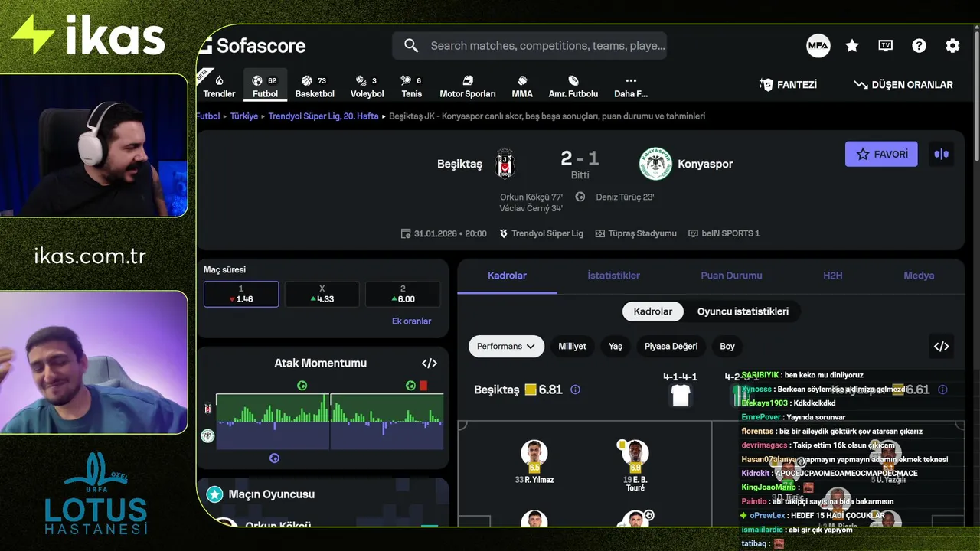Select the Yaş filter chip
The height and width of the screenshot is (551, 980).
click(616, 347)
